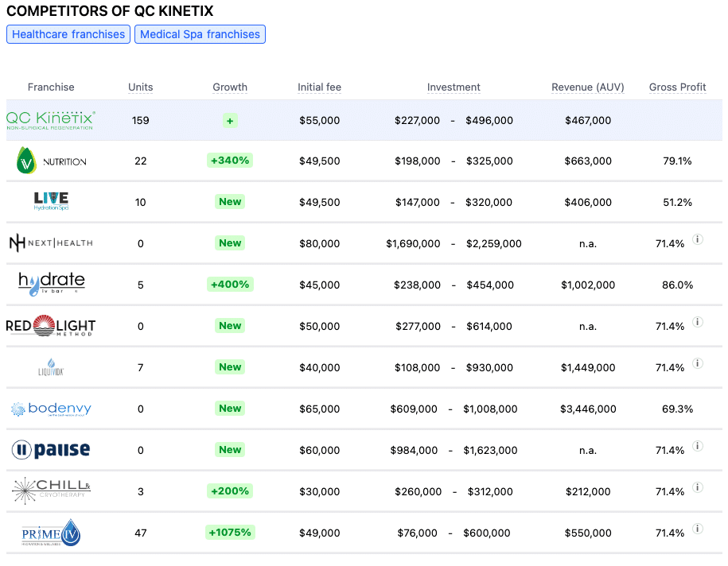Click the Gross Profit column header
Viewport: 728px width, 566px height.
click(677, 87)
